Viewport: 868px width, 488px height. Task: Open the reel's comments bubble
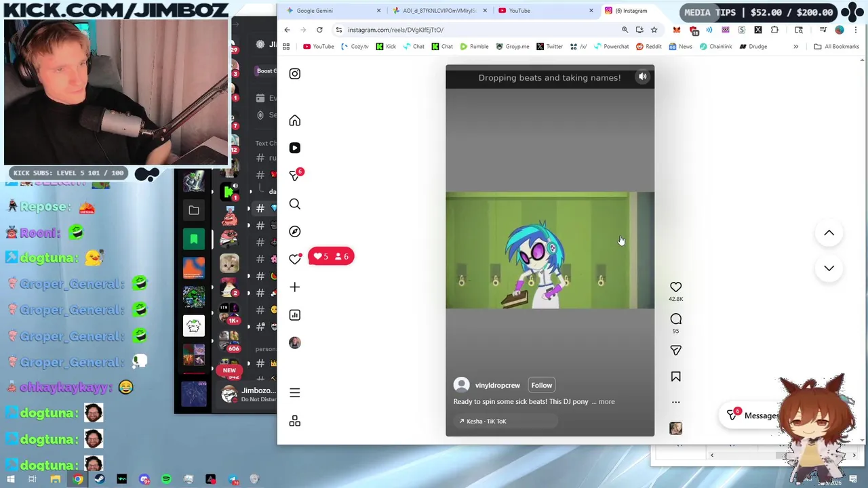(675, 319)
